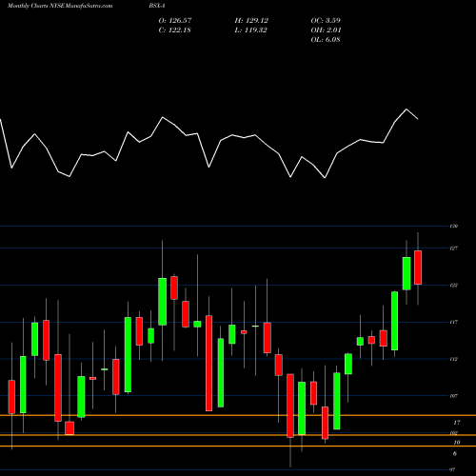Click the number 6 below orange lines
The image size is (476, 476).
tap(455, 453)
